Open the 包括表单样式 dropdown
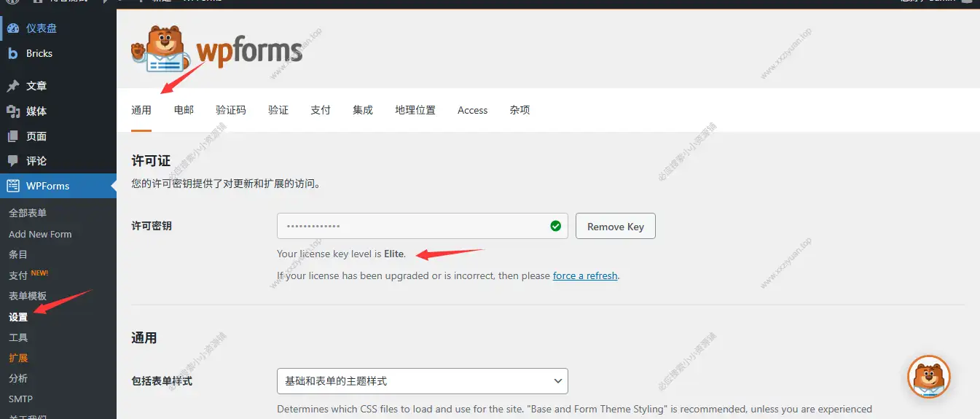 tap(423, 381)
